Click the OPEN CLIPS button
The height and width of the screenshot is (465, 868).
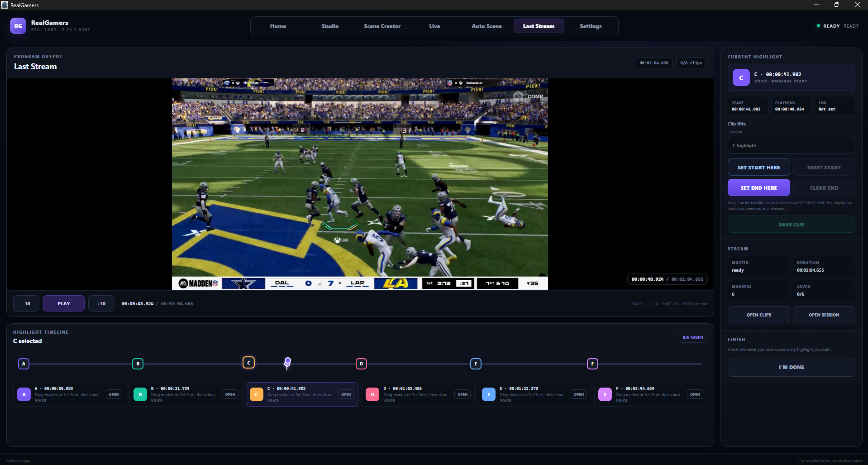pos(759,315)
